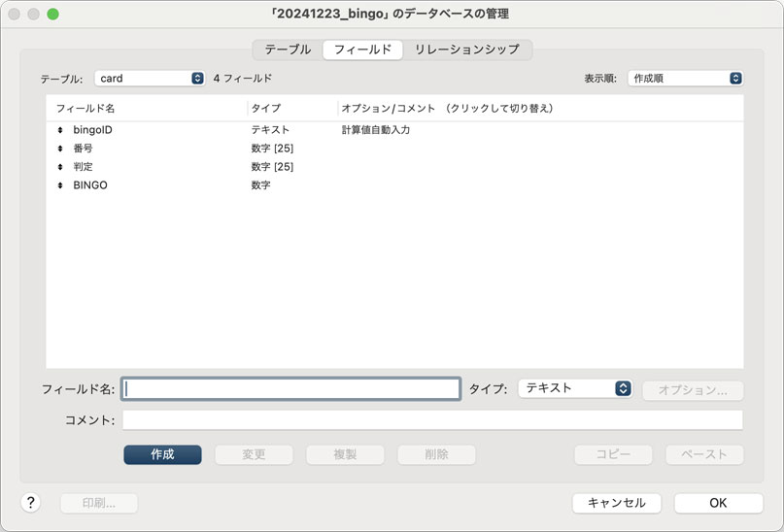The height and width of the screenshot is (532, 784).
Task: Open the テーブル dropdown showing card
Action: pos(150,79)
